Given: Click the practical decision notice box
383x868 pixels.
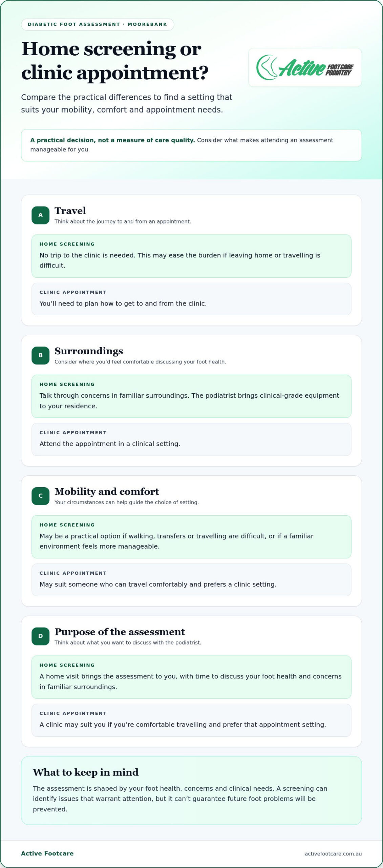Looking at the screenshot, I should coord(191,145).
